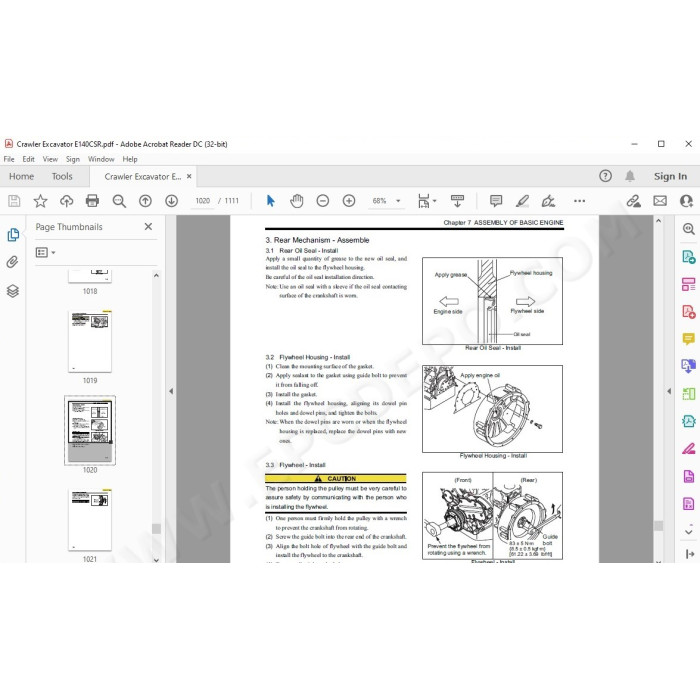Viewport: 700px width, 700px height.
Task: Open the find text magnifier tool
Action: pyautogui.click(x=119, y=201)
